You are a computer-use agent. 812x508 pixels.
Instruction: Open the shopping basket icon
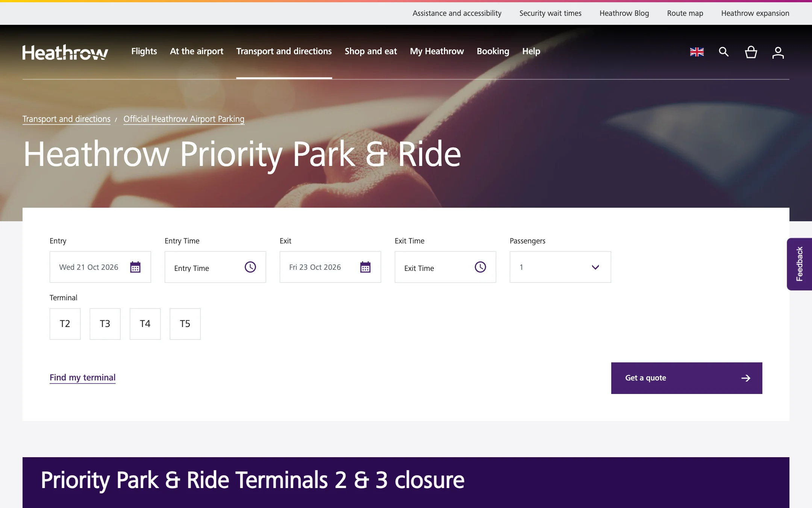click(751, 52)
